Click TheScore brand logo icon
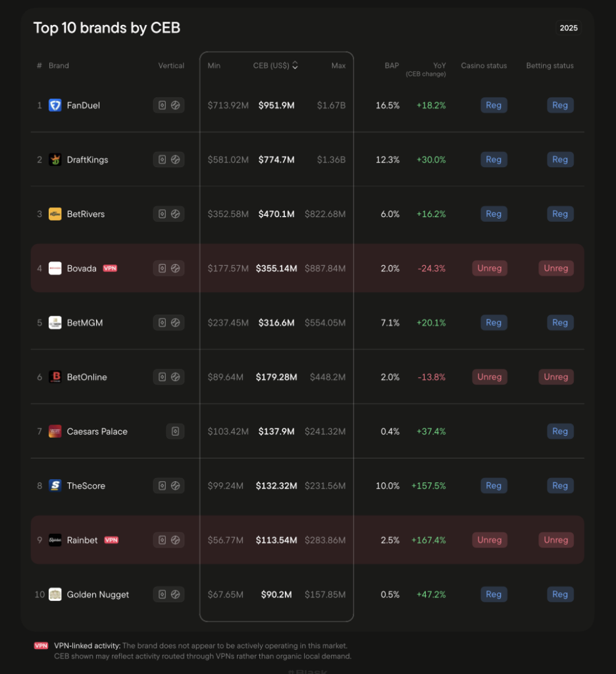Image resolution: width=616 pixels, height=674 pixels. point(55,486)
